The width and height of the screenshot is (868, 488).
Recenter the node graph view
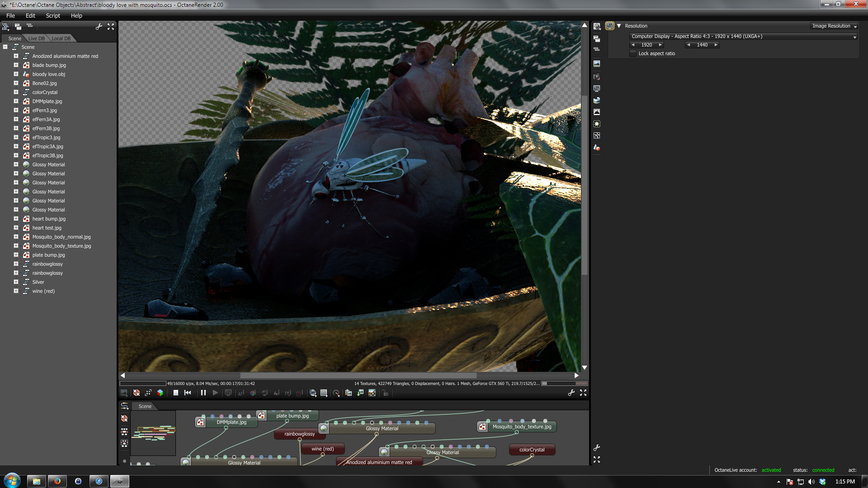pos(124,419)
